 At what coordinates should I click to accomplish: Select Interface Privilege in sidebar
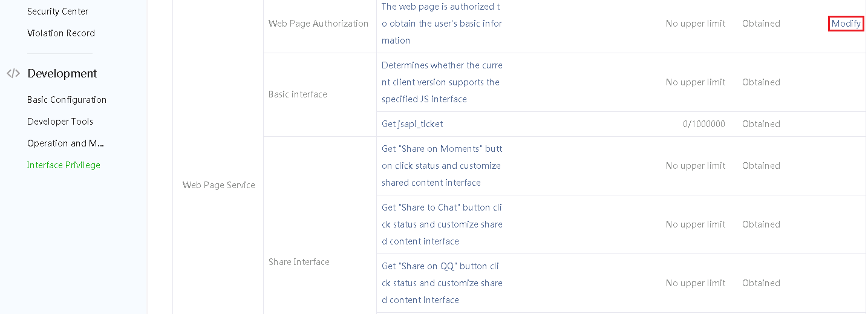click(x=64, y=165)
